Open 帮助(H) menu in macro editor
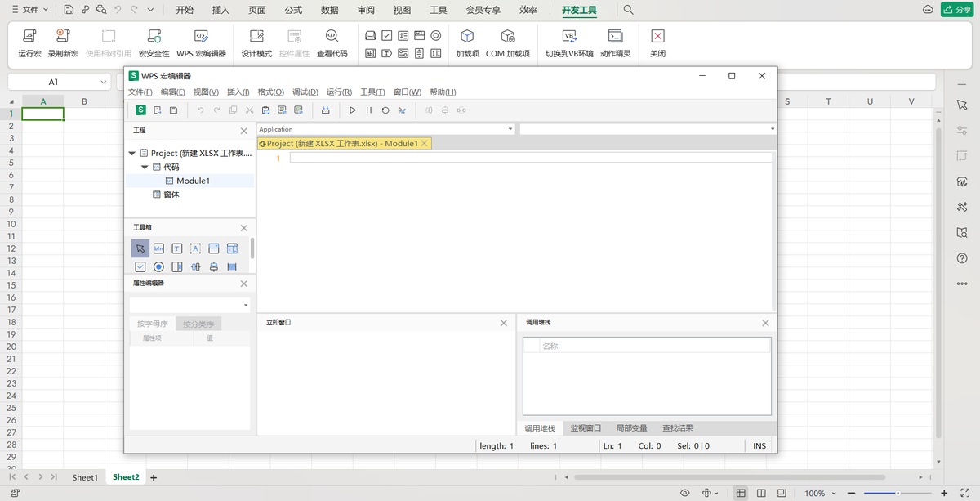The image size is (980, 501). click(x=443, y=92)
